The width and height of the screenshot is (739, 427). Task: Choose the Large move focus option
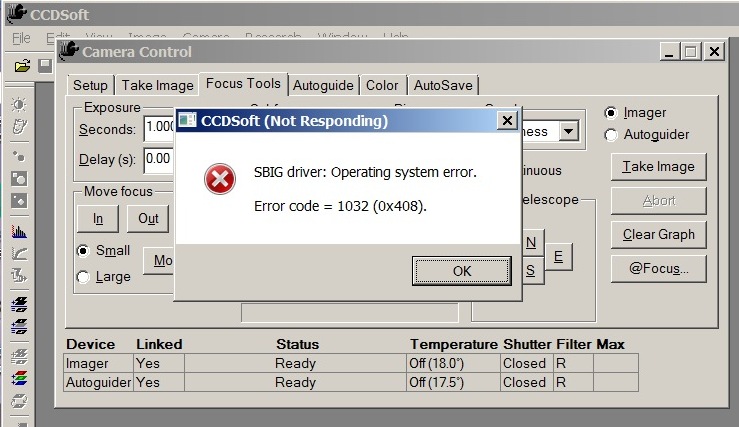pos(83,277)
